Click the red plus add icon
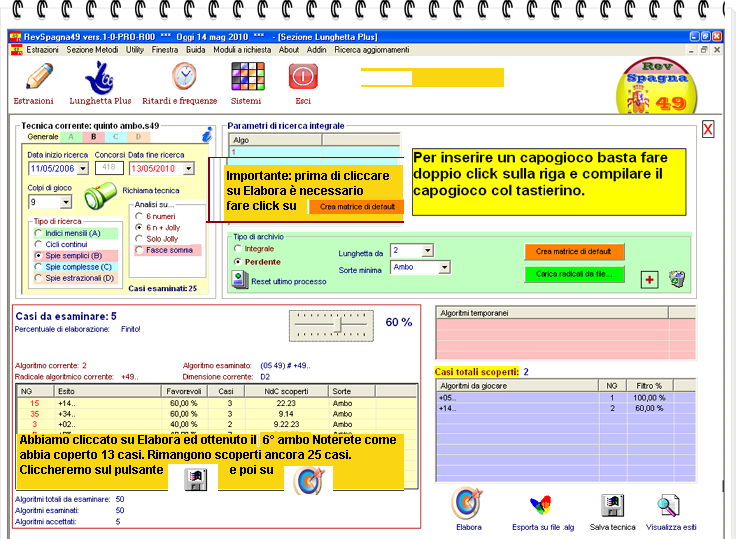 point(650,280)
